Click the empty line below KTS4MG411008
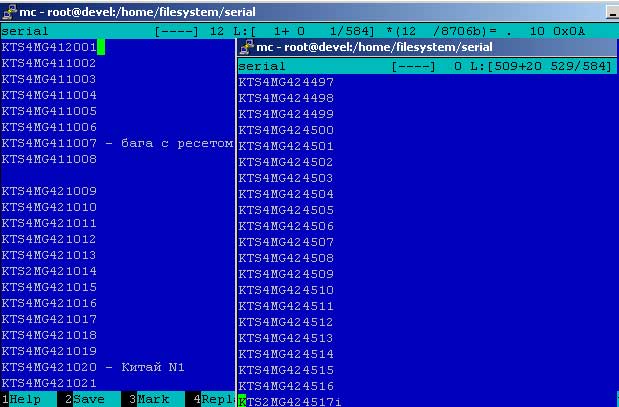Viewport: 619px width, 407px height. pyautogui.click(x=60, y=175)
